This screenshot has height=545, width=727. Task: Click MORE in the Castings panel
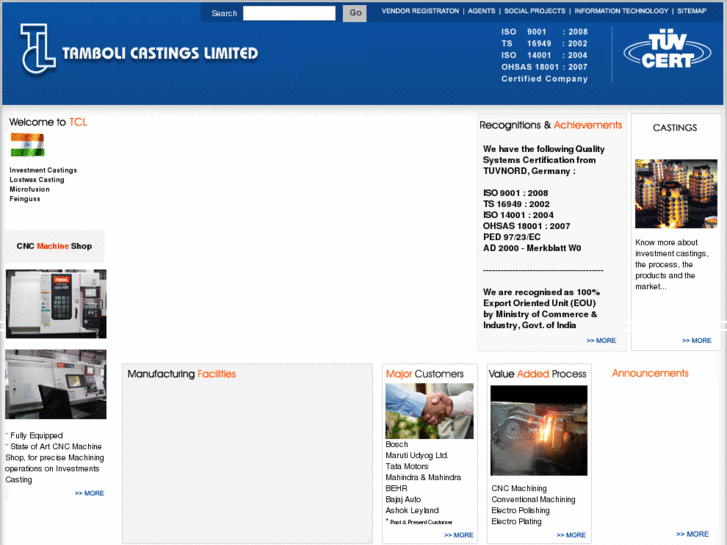(x=696, y=340)
